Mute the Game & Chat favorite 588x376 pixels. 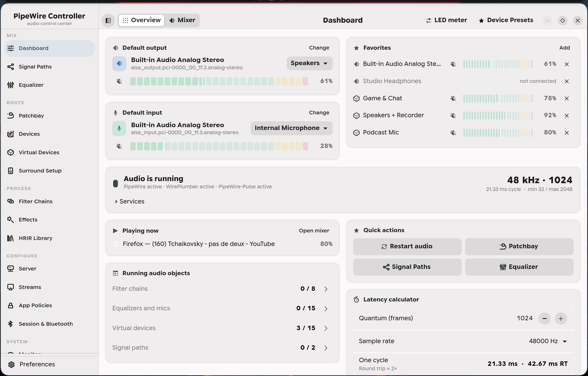[453, 98]
